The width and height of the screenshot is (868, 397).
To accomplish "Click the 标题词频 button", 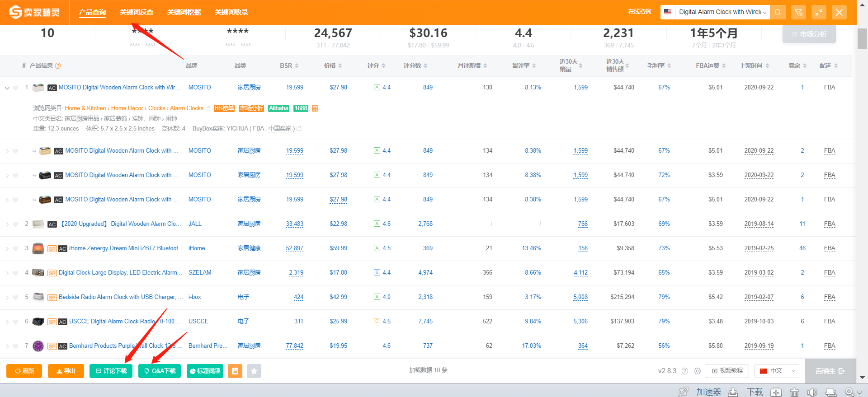I will [205, 371].
